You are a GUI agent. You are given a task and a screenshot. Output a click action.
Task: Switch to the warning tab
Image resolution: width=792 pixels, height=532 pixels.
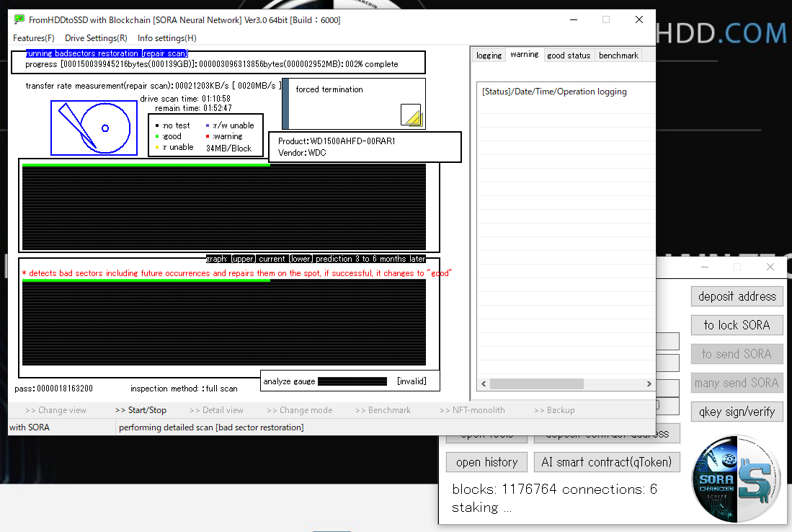(525, 54)
